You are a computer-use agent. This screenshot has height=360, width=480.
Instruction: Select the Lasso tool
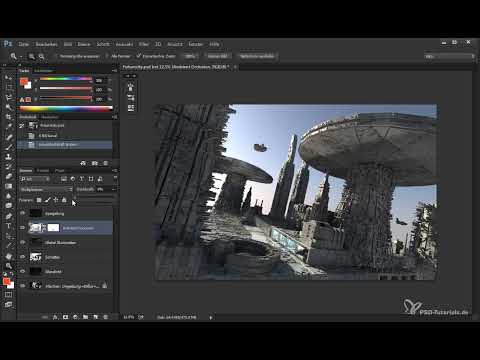click(8, 97)
